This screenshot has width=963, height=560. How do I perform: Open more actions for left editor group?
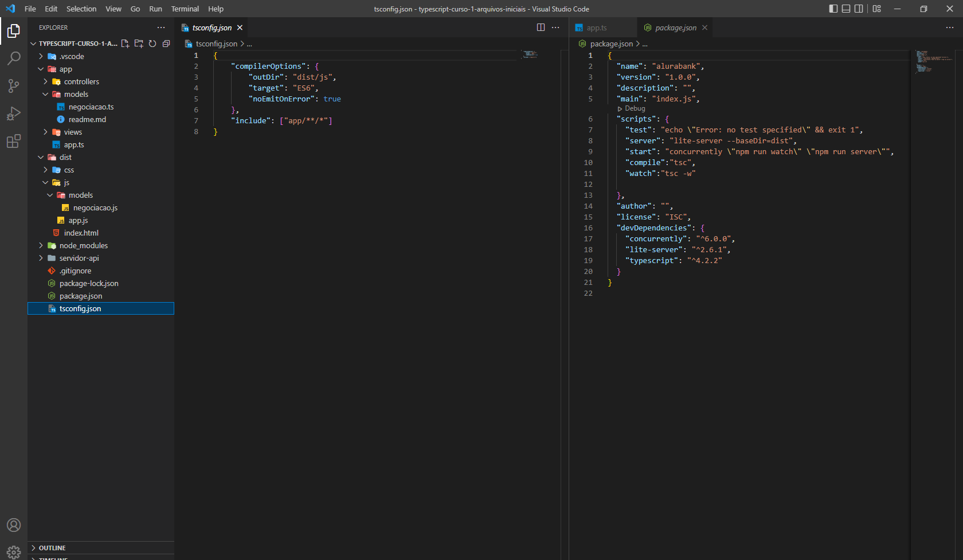click(x=555, y=28)
